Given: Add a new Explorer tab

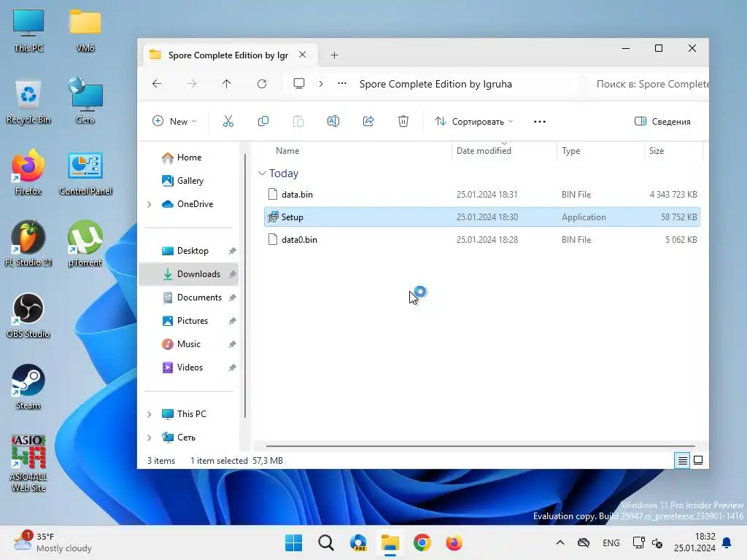Looking at the screenshot, I should 334,55.
